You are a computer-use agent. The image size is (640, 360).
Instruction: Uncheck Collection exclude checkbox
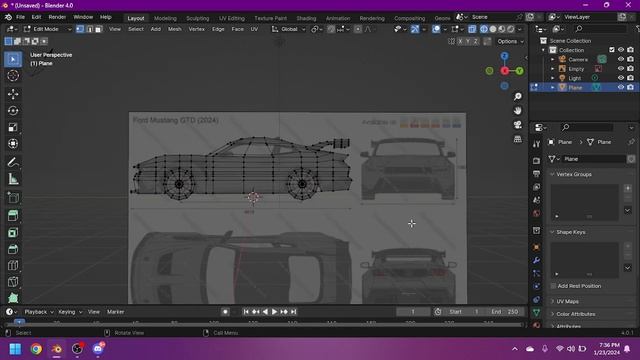(x=611, y=50)
